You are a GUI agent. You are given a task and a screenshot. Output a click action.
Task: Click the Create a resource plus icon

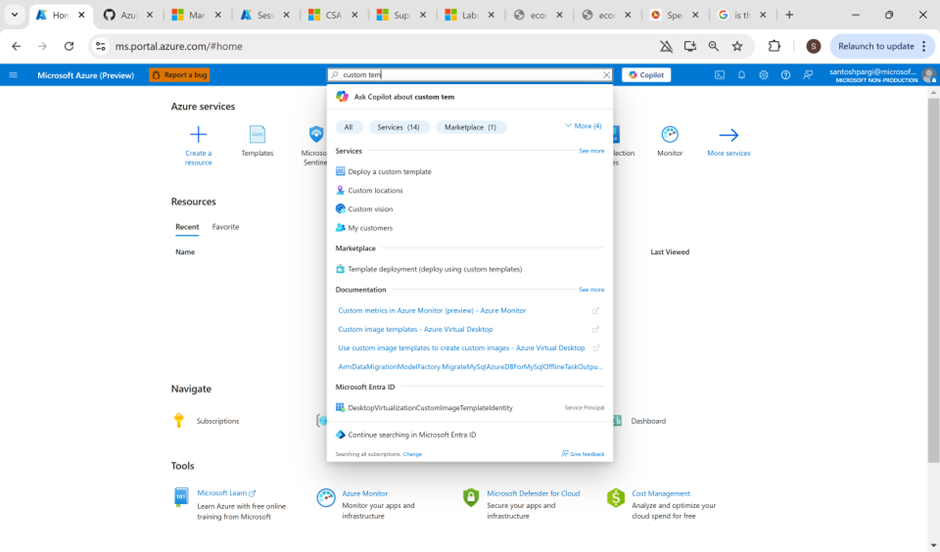198,134
